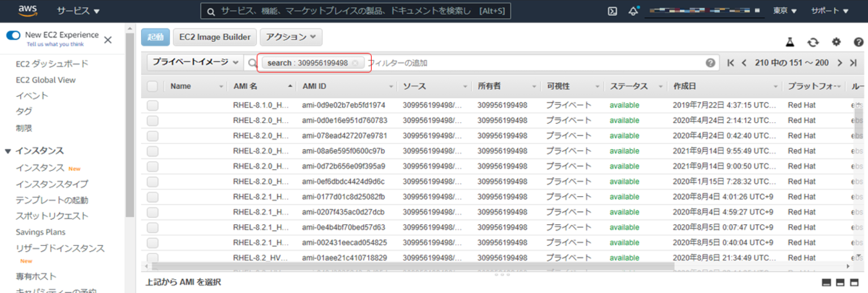868x293 pixels.
Task: Go to next page of results
Action: (x=840, y=63)
